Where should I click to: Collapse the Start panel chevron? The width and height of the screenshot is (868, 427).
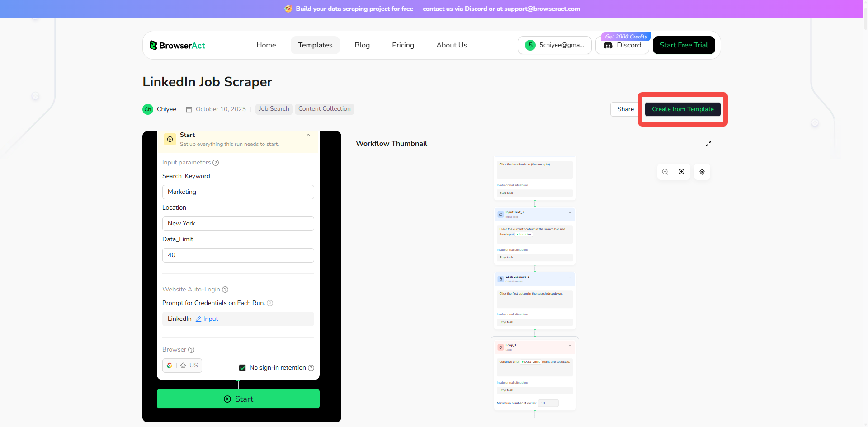pos(308,135)
